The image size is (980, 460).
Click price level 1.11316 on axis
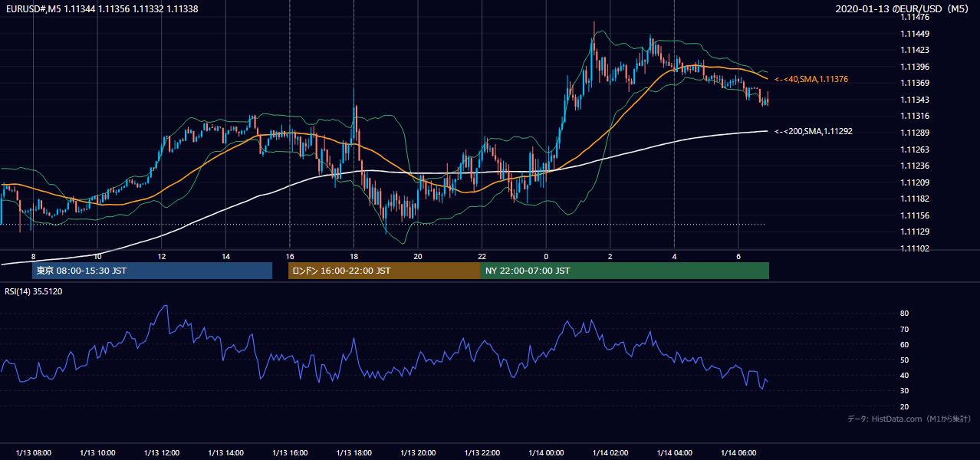(x=914, y=117)
